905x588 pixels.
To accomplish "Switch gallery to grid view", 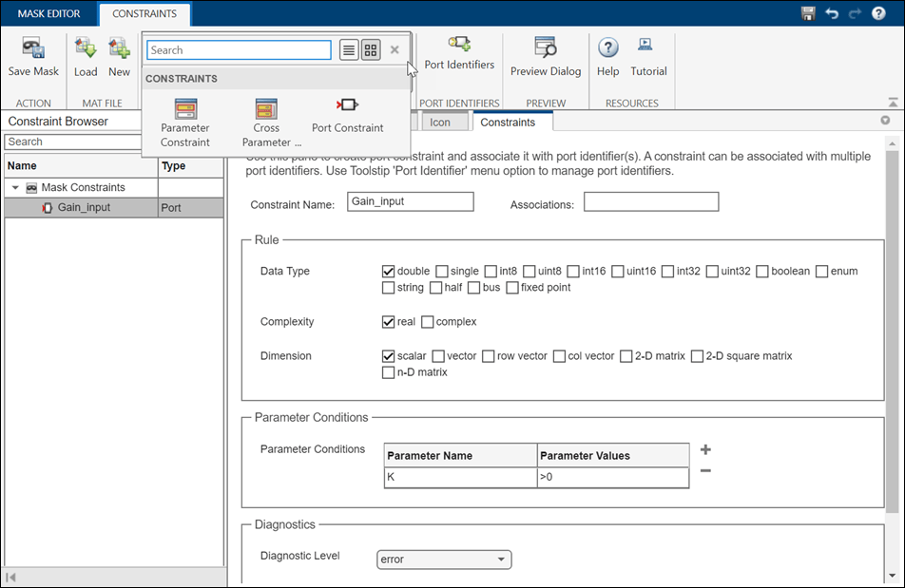I will pyautogui.click(x=371, y=50).
